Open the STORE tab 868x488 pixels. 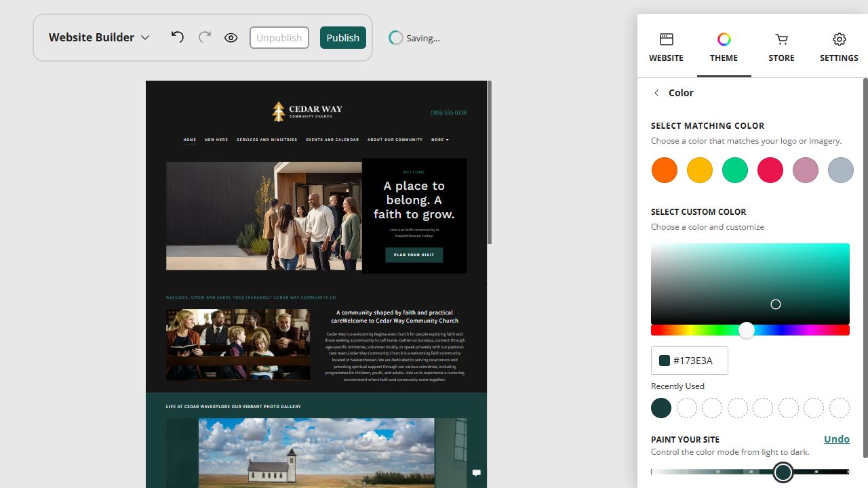click(781, 47)
